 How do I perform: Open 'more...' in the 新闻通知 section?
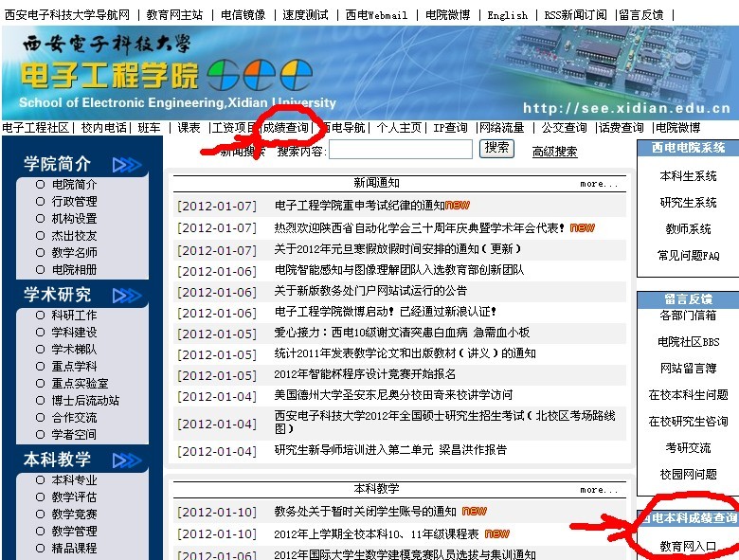click(x=599, y=184)
